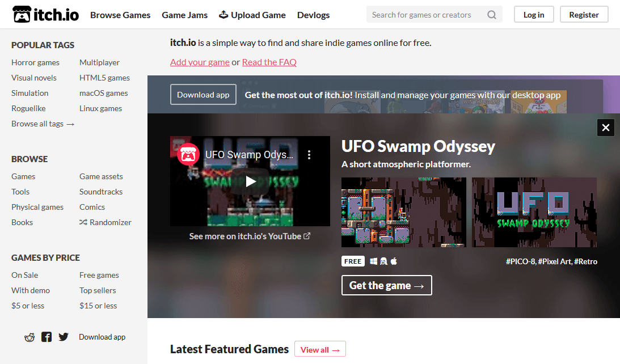Browse the Game assets category
This screenshot has width=620, height=364.
click(x=101, y=177)
